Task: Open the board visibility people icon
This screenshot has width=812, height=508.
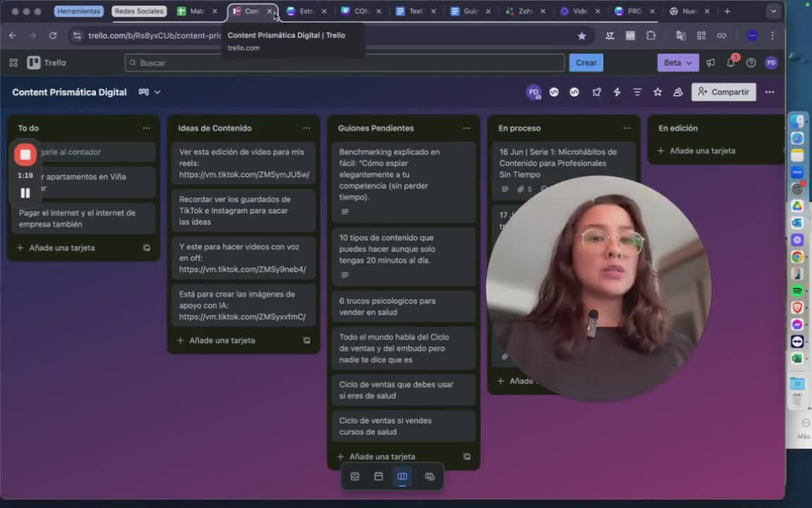Action: click(x=678, y=93)
